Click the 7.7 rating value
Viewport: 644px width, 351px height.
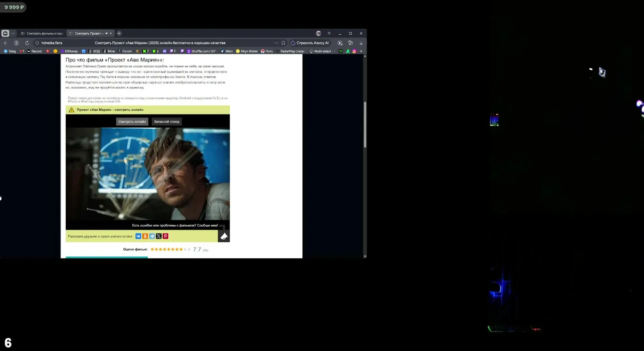pos(197,249)
